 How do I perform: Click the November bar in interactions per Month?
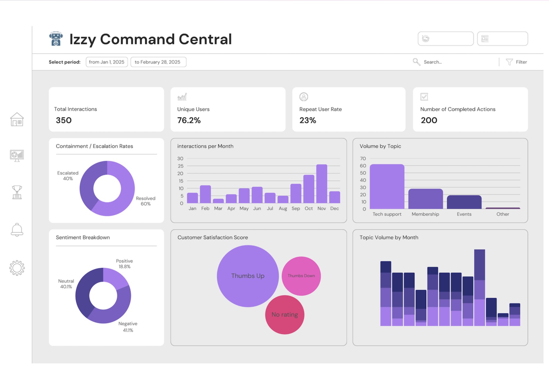pos(321,184)
